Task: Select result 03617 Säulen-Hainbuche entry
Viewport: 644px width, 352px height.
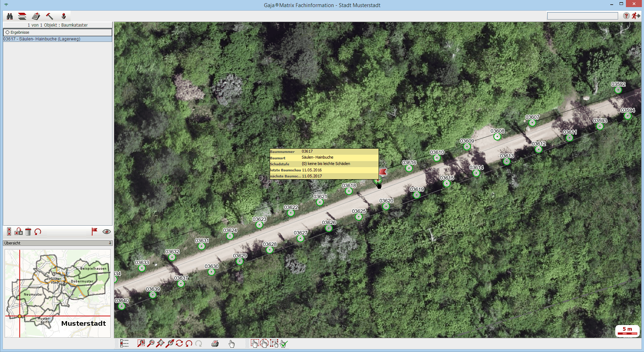Action: pos(42,39)
